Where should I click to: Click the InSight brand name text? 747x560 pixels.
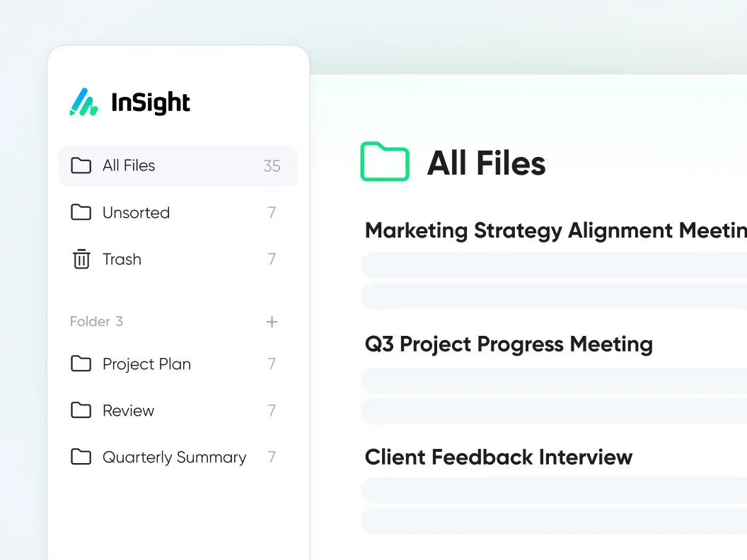pyautogui.click(x=151, y=103)
